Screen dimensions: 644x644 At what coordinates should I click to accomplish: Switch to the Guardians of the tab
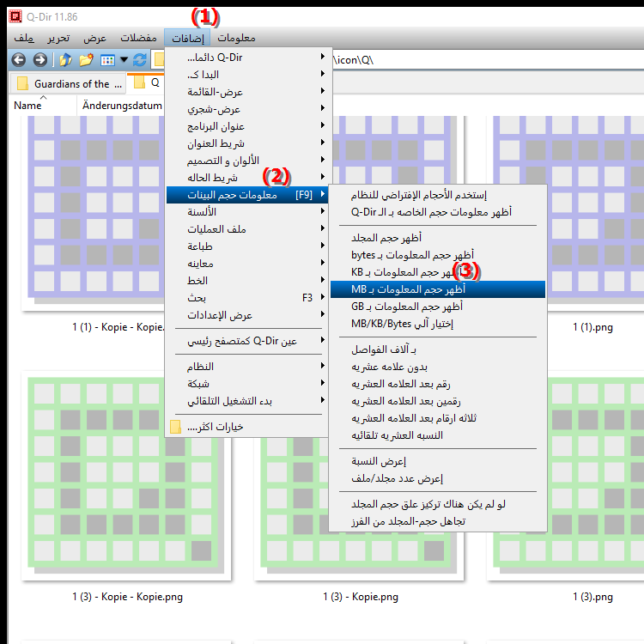[67, 84]
